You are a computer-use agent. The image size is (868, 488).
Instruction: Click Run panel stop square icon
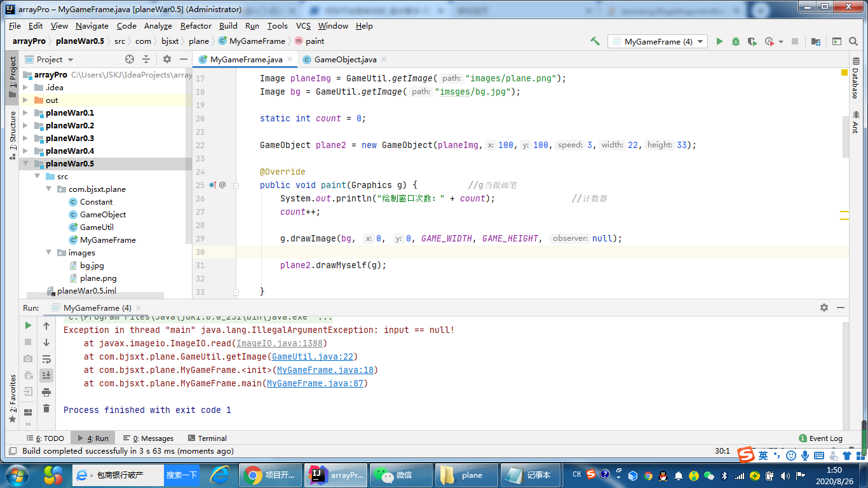[28, 342]
